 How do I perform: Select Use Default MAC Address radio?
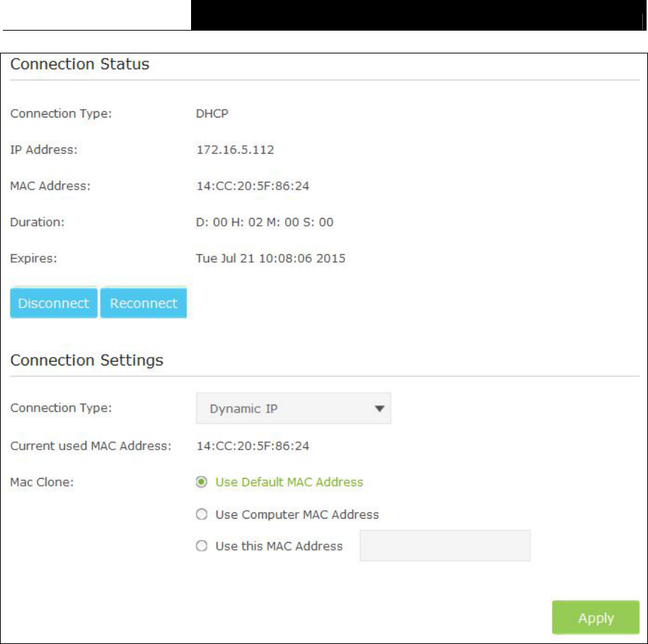click(202, 482)
